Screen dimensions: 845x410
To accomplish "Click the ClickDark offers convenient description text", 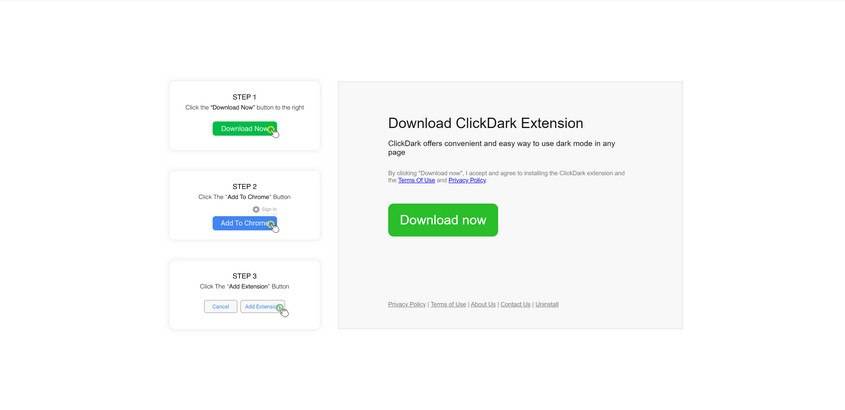I will tap(502, 148).
